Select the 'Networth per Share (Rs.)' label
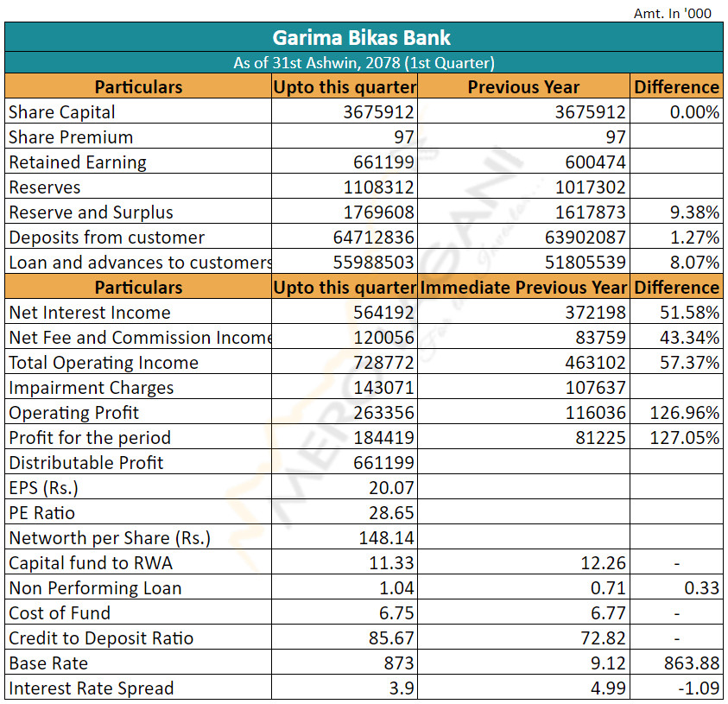728x704 pixels. click(110, 538)
